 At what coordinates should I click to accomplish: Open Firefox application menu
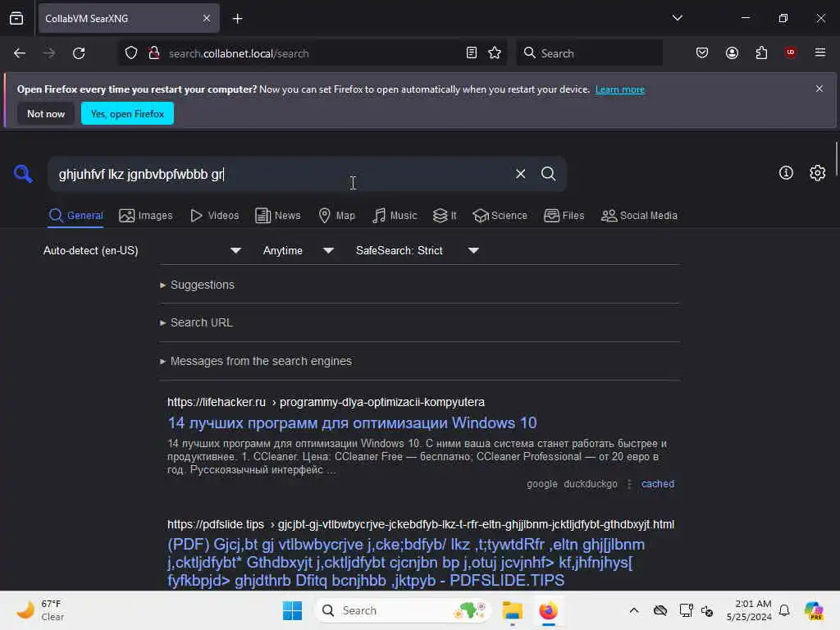pyautogui.click(x=820, y=52)
